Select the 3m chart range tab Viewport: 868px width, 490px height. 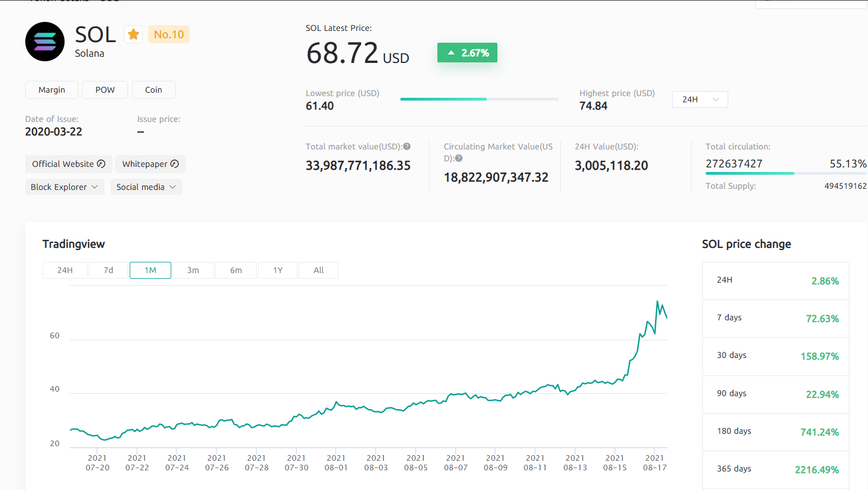point(193,270)
